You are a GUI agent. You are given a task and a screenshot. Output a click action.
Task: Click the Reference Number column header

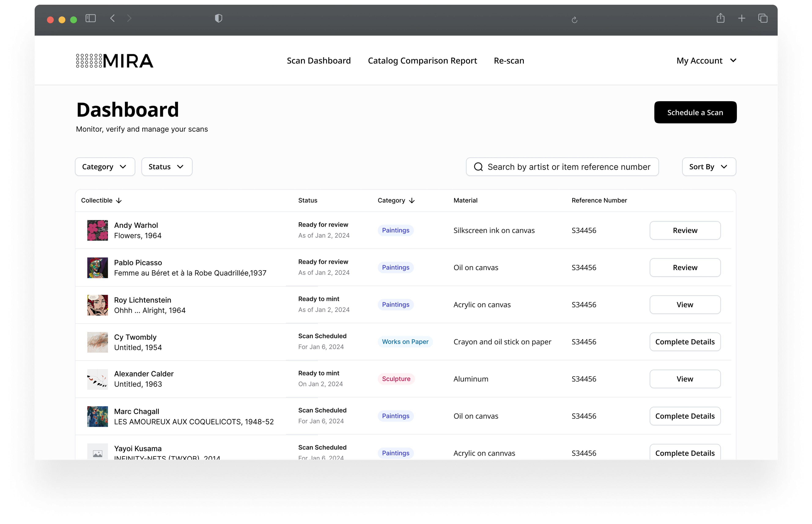599,200
